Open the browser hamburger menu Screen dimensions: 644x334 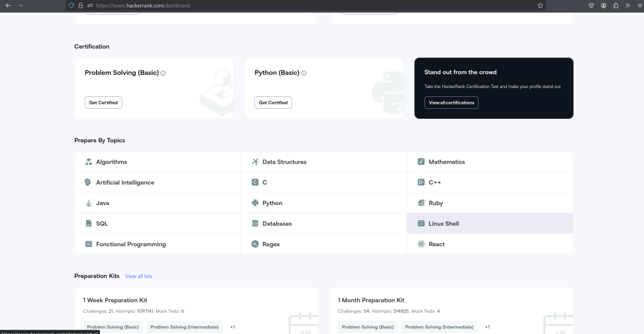click(640, 5)
